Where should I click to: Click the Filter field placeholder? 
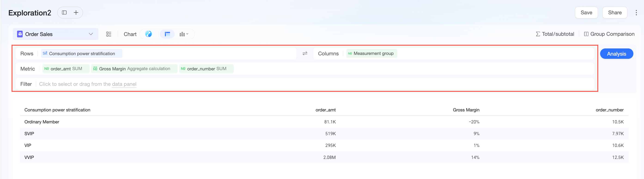pos(88,84)
